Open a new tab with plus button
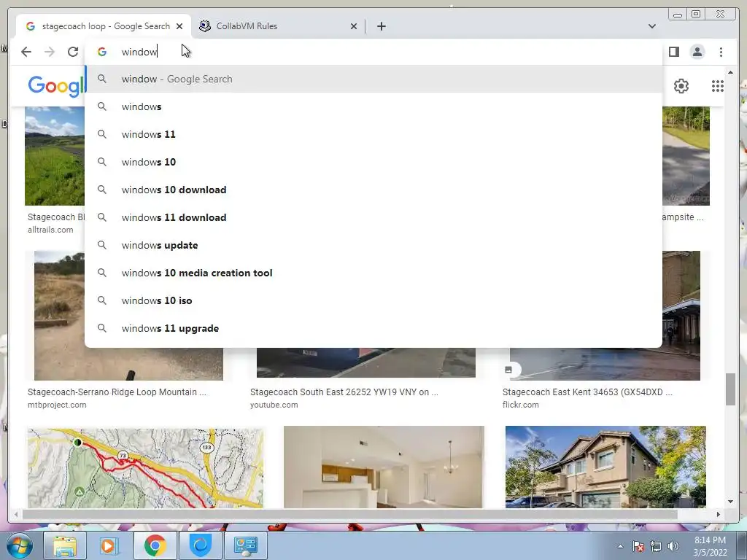Image resolution: width=747 pixels, height=560 pixels. click(381, 26)
